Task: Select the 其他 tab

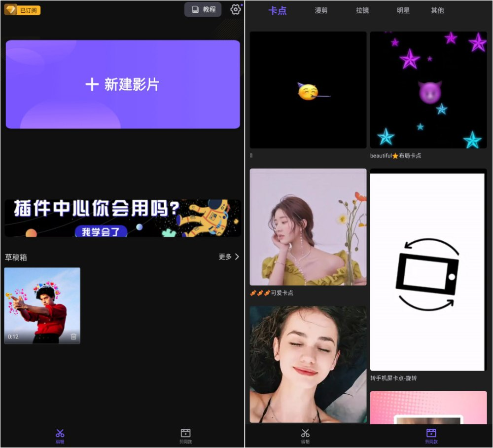Action: (437, 10)
